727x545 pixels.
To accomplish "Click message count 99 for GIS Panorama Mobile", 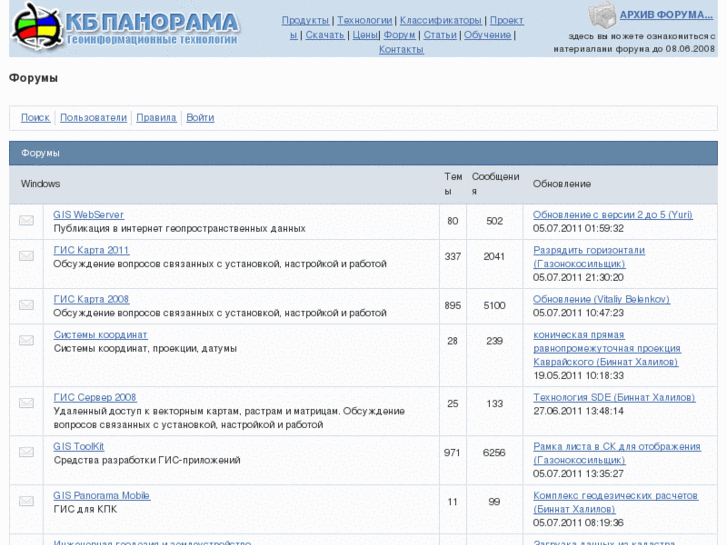I will pos(494,501).
